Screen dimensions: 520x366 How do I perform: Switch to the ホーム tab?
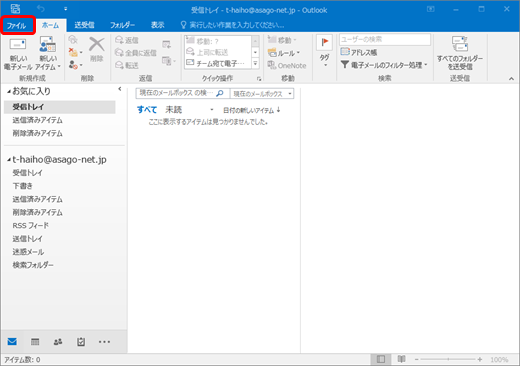(51, 25)
